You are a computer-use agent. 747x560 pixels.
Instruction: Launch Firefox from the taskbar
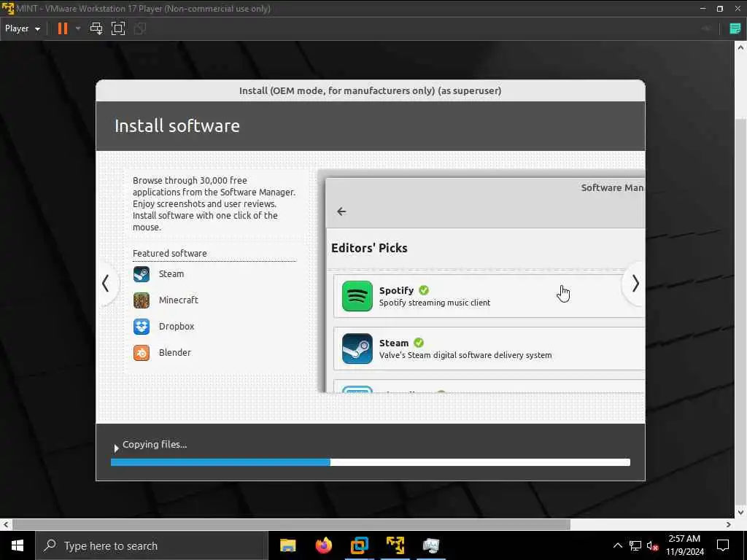click(323, 545)
